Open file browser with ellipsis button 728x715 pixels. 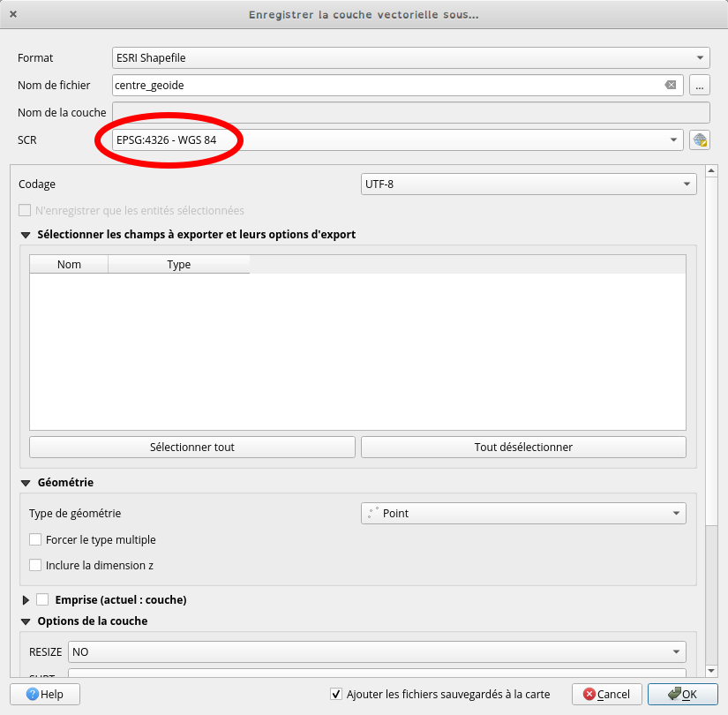click(701, 86)
